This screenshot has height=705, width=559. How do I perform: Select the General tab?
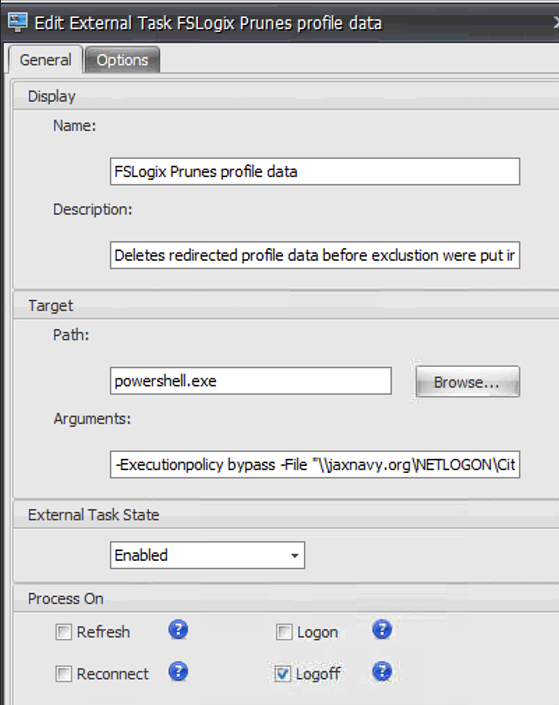[45, 60]
